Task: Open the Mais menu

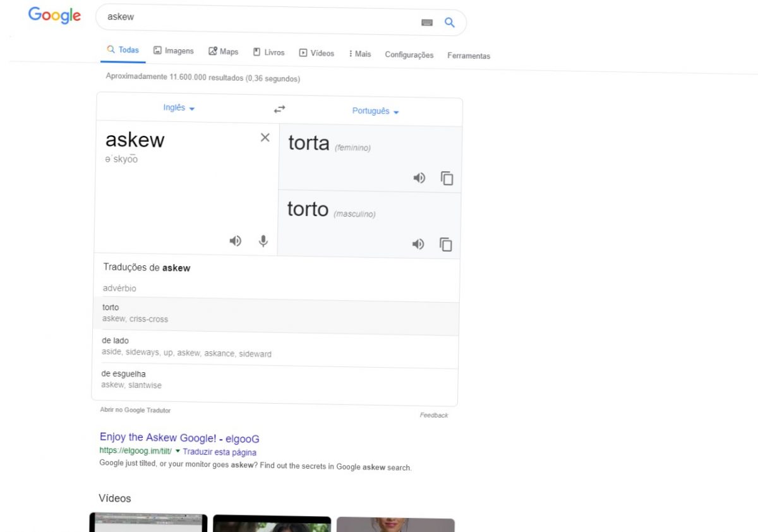Action: point(360,54)
